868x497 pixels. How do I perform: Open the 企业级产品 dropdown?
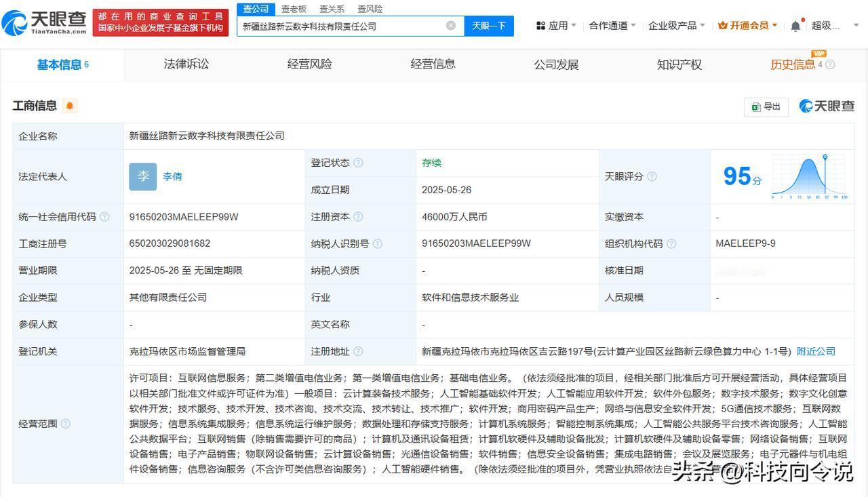click(x=677, y=26)
